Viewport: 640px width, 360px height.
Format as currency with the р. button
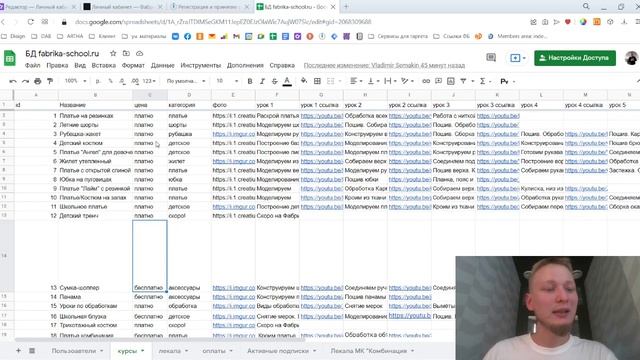pyautogui.click(x=98, y=81)
